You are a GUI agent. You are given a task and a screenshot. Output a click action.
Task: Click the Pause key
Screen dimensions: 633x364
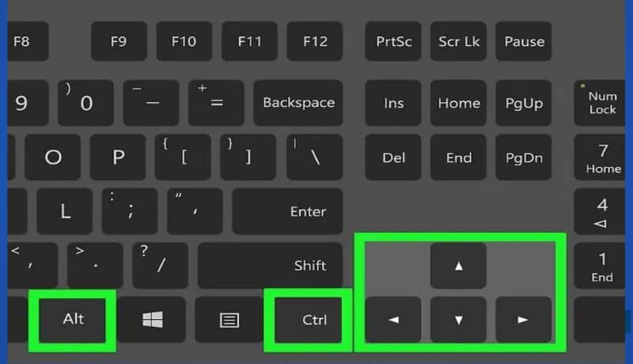(x=523, y=41)
